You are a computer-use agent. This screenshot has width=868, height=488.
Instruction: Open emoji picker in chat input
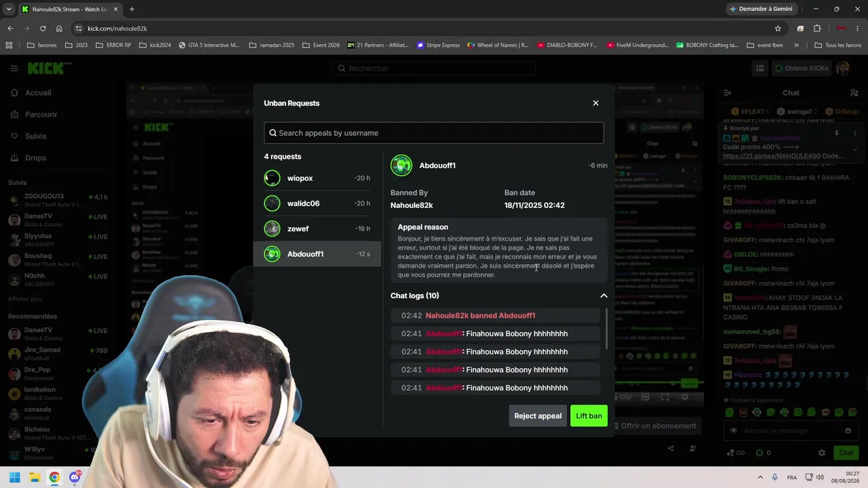[x=848, y=430]
